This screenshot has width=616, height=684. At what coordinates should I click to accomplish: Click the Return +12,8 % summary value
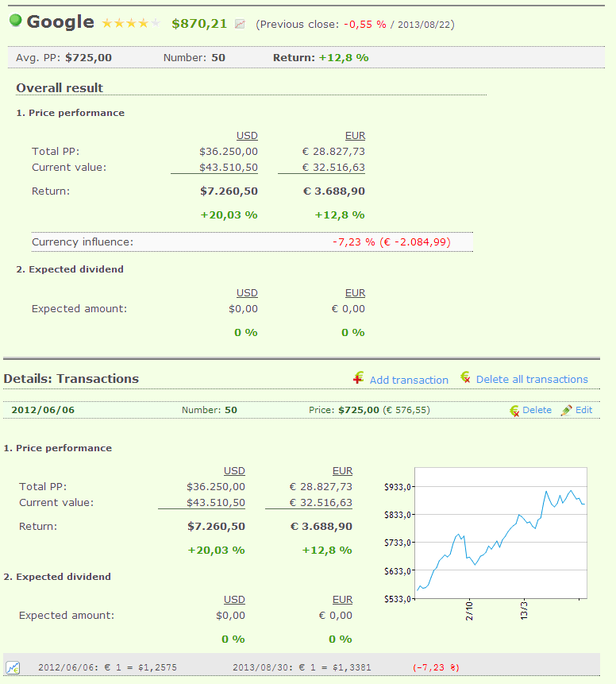344,57
